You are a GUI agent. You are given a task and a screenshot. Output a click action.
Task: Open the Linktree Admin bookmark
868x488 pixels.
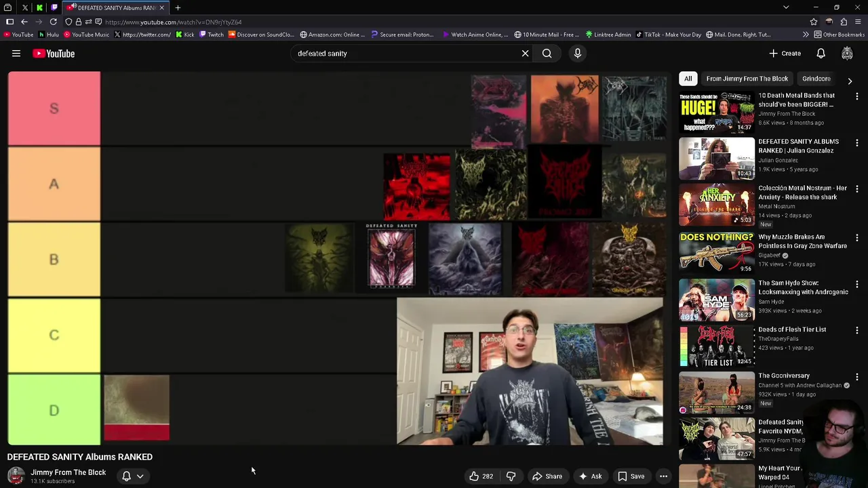point(608,35)
